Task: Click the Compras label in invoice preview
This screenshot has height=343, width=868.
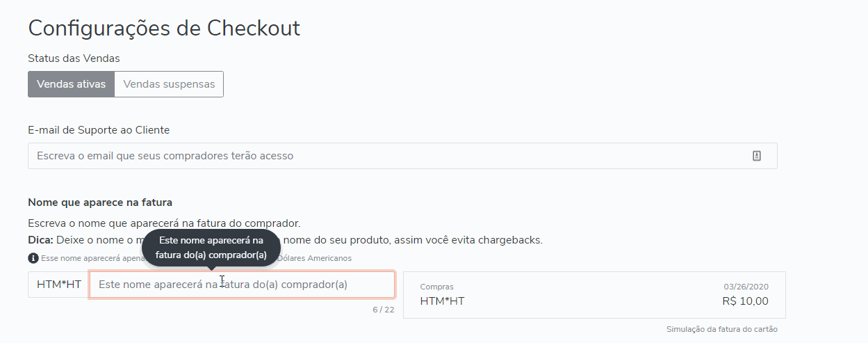Action: click(x=436, y=287)
